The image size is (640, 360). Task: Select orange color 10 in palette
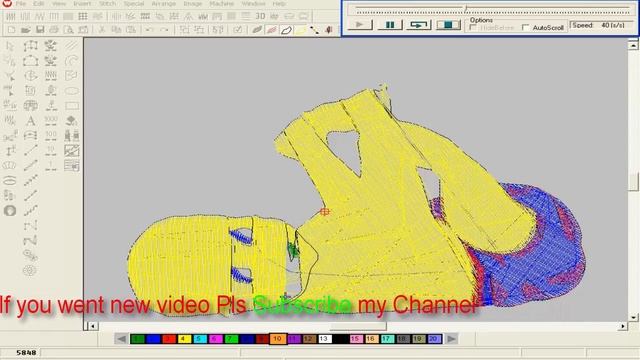pos(278,339)
